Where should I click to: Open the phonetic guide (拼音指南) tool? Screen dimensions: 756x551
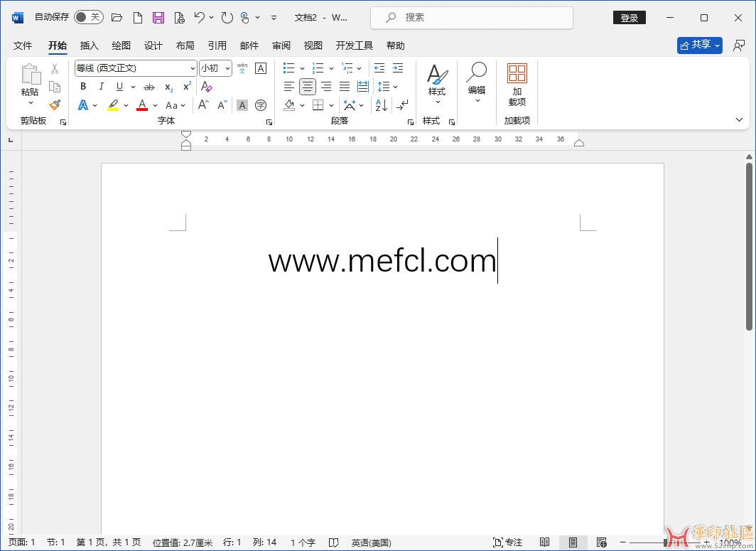pyautogui.click(x=242, y=68)
